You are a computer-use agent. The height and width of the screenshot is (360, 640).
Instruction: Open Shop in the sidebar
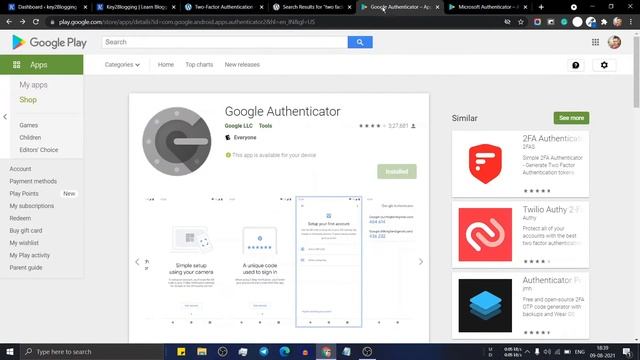pyautogui.click(x=28, y=100)
